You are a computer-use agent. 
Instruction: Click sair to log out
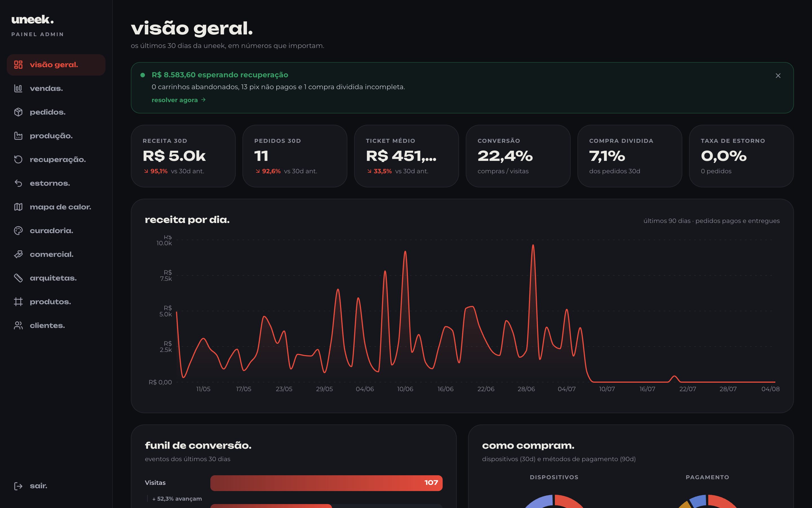click(x=56, y=486)
